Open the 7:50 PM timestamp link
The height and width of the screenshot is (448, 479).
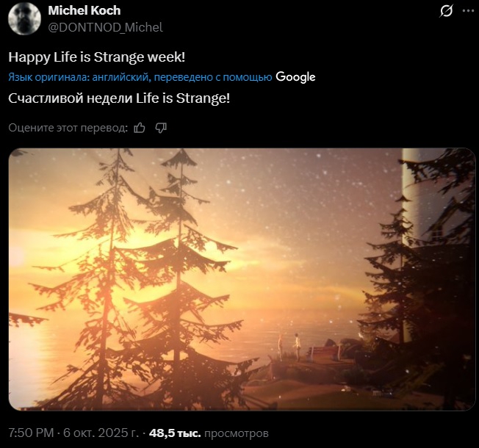(31, 433)
